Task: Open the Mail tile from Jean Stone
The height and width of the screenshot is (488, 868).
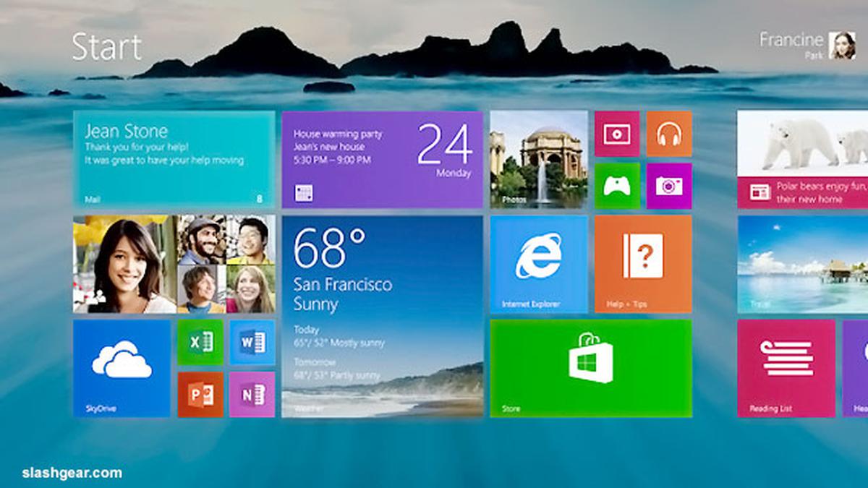Action: point(174,159)
